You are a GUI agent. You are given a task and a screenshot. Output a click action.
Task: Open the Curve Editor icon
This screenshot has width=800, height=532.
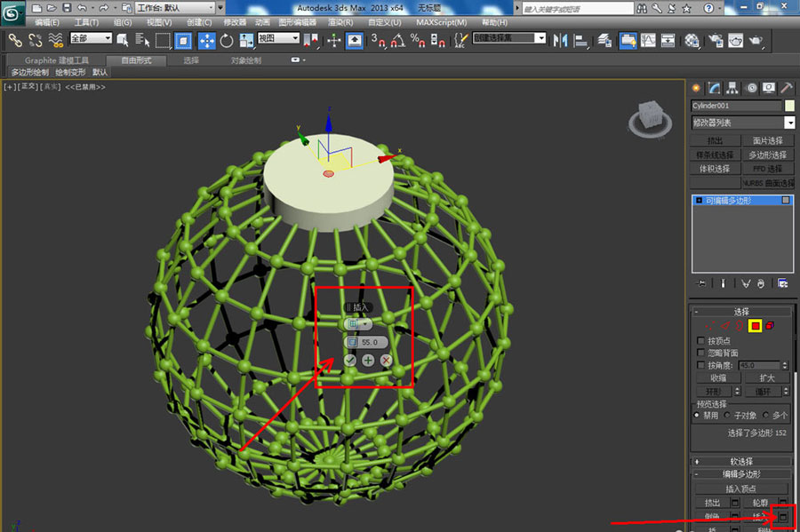tap(648, 40)
